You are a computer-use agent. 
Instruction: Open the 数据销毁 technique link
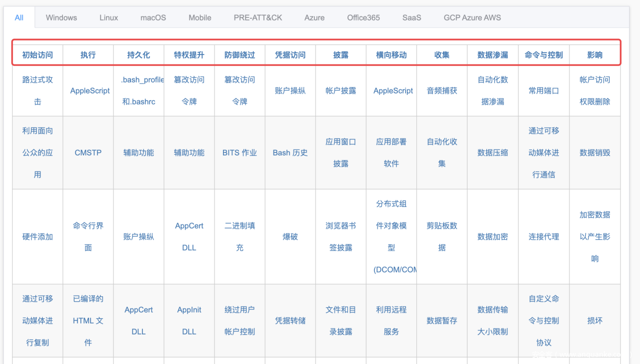(594, 152)
